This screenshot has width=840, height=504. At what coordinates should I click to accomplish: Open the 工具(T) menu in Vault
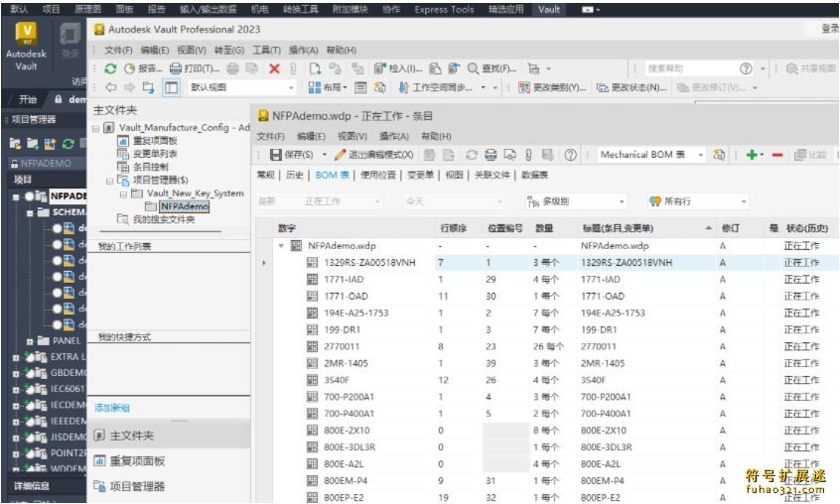coord(266,50)
